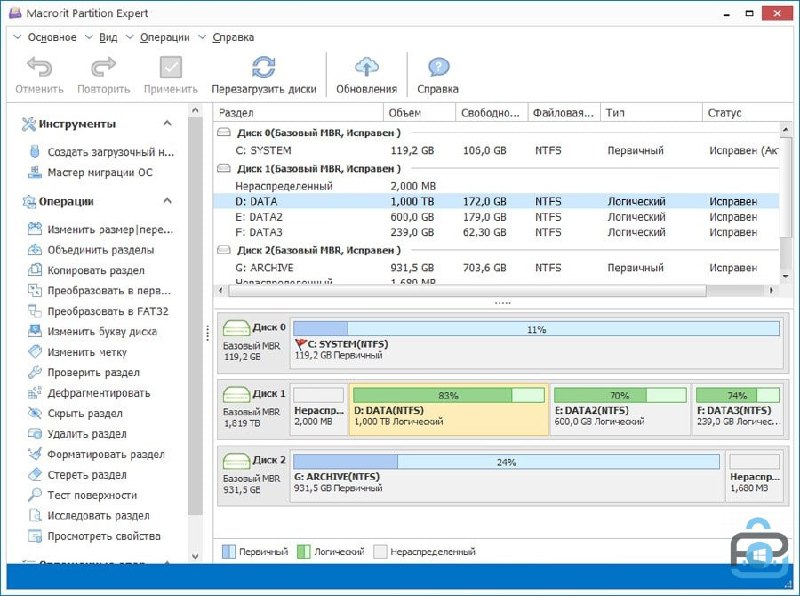The image size is (800, 596).
Task: Select Изменить метку operation
Action: 78,352
